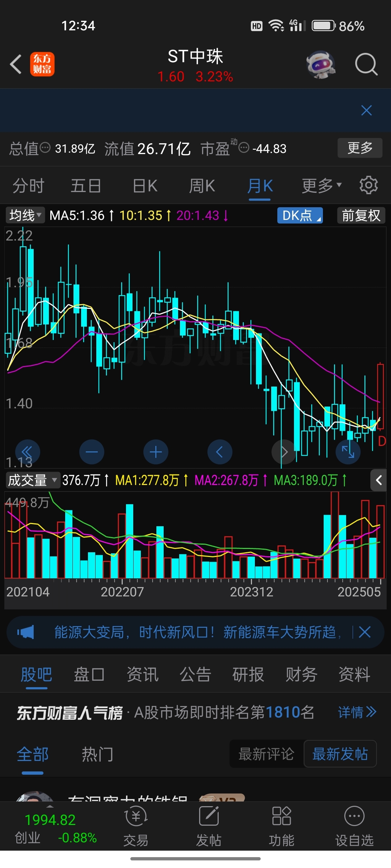
Task: Tap the 总值 info icon
Action: pyautogui.click(x=45, y=148)
